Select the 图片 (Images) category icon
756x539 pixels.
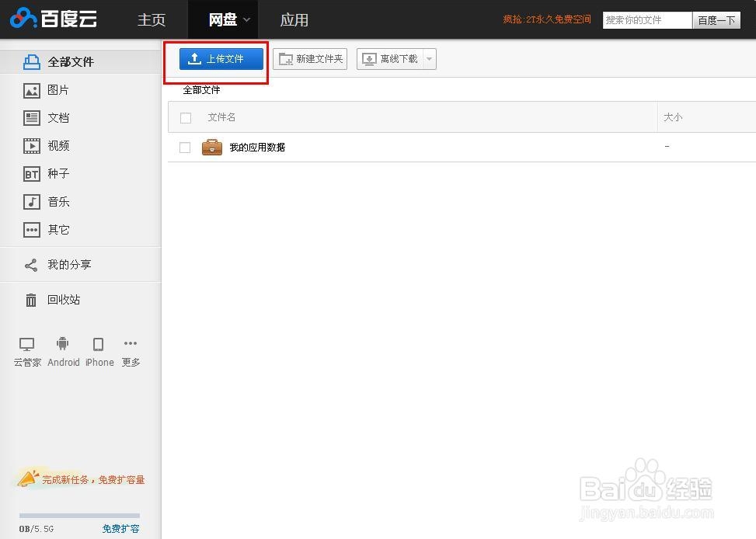click(x=31, y=90)
